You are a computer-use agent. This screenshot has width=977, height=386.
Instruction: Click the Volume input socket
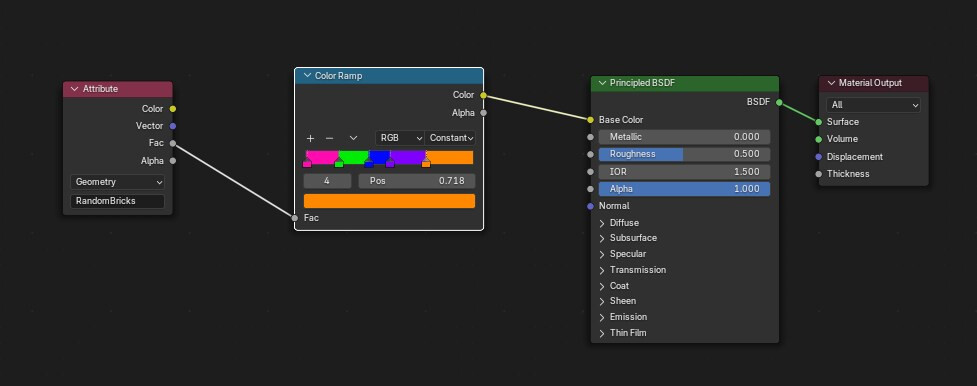[819, 139]
